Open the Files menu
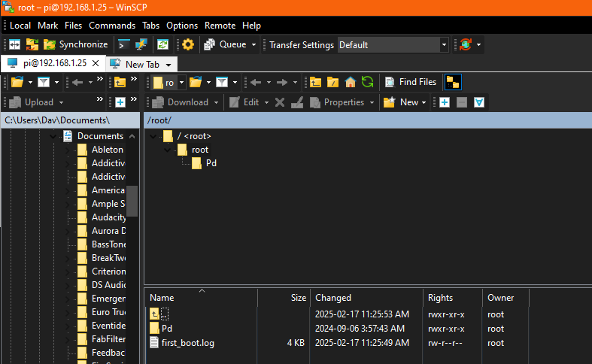 click(x=73, y=26)
